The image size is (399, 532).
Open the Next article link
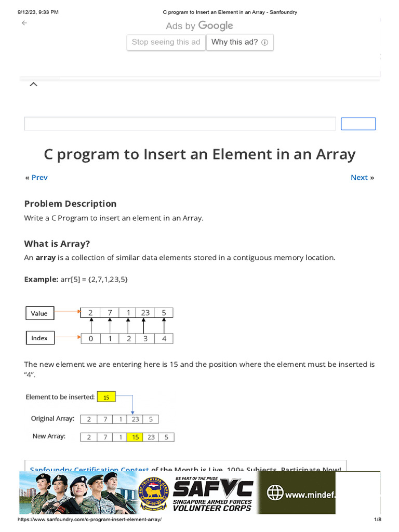[x=359, y=178]
